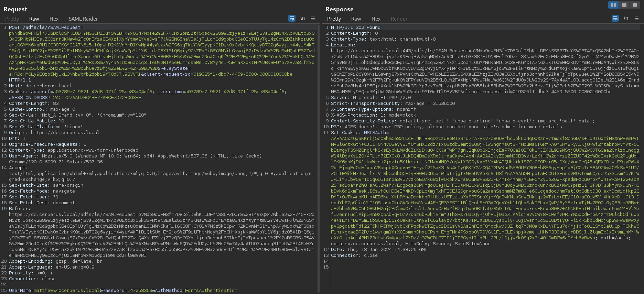Click the Content-Security-Policy header line
The image size is (644, 294).
coord(463,121)
